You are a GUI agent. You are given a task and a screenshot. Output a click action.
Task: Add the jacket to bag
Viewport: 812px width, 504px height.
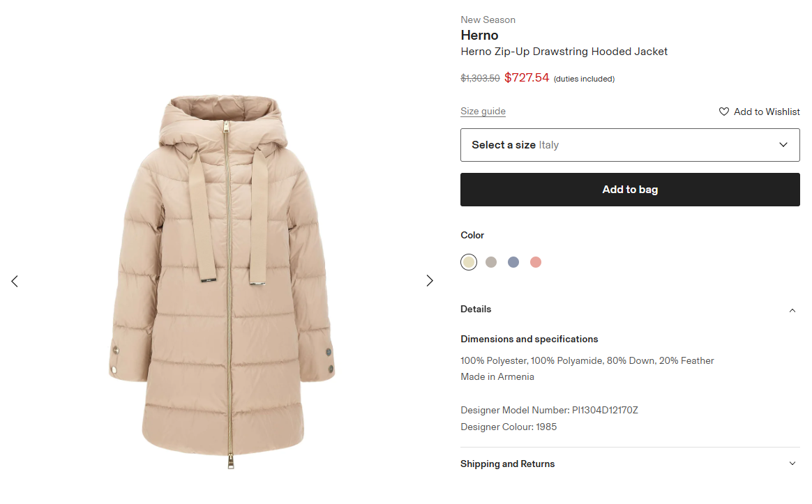[630, 190]
